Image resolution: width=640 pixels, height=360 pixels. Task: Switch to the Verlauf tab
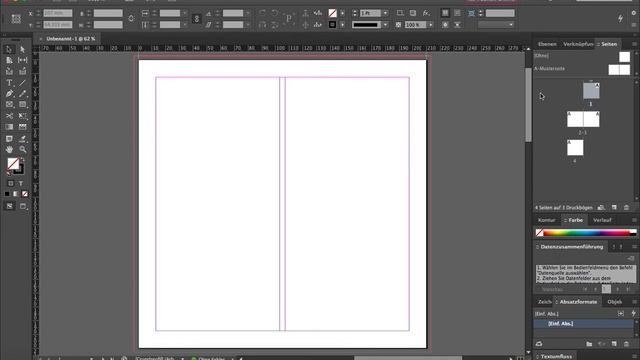pyautogui.click(x=602, y=220)
